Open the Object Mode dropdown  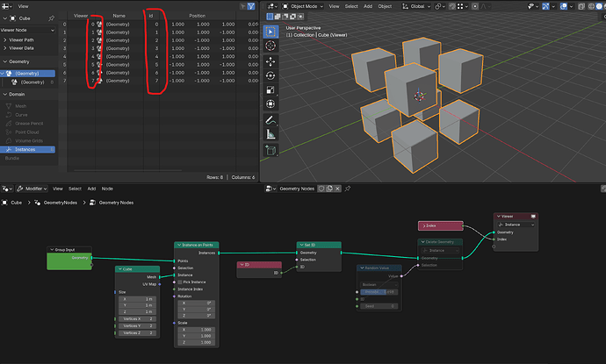pyautogui.click(x=303, y=6)
